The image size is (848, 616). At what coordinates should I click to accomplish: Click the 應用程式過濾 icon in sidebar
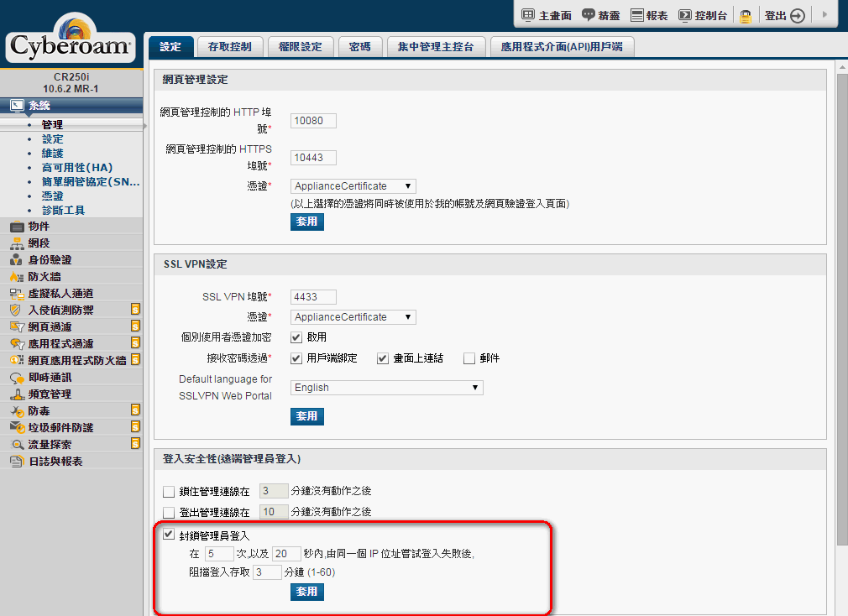[18, 343]
